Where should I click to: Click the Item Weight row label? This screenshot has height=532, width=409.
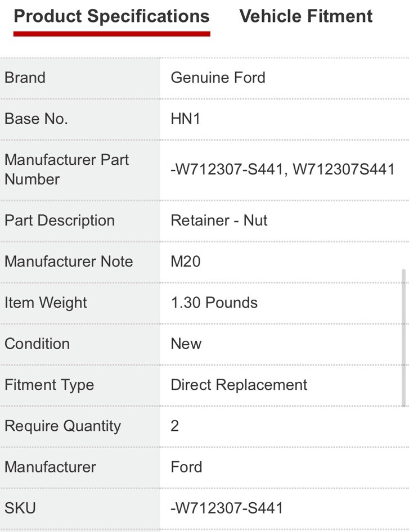[x=46, y=303]
